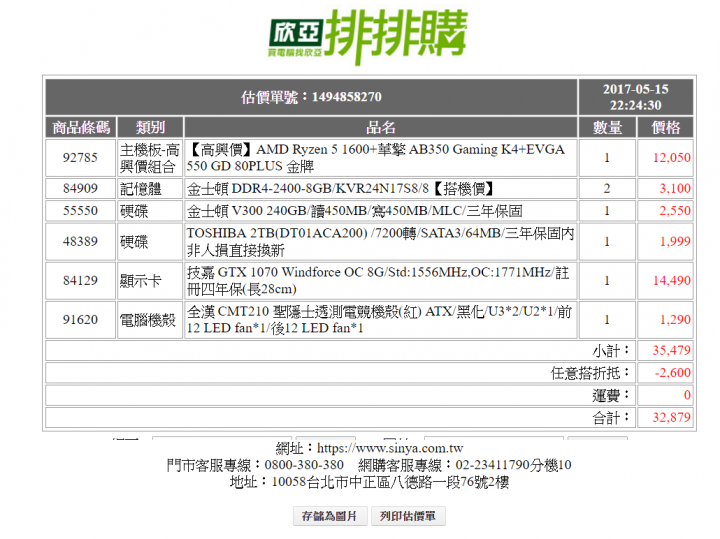This screenshot has height=539, width=720.
Task: Click the 電腦機殼 category cell
Action: 150,320
